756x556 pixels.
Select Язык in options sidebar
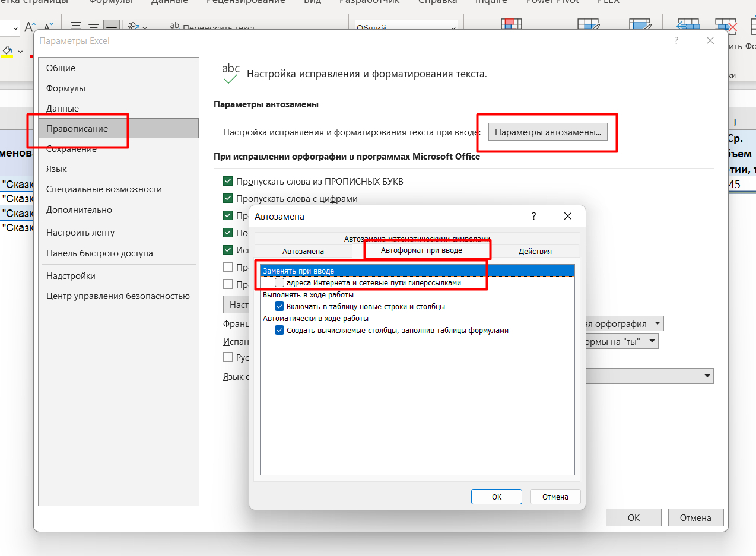coord(119,169)
